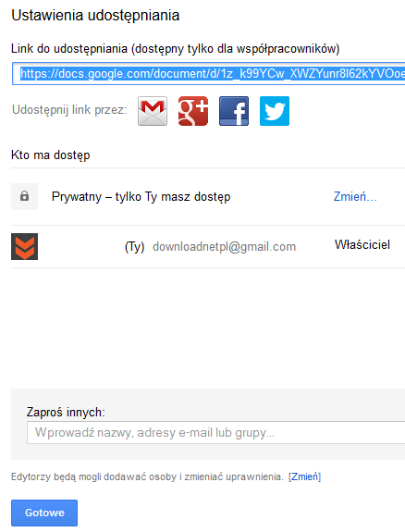This screenshot has height=532, width=405.
Task: Click the 'Prywatny – tylko Ty masz dostęp' text
Action: [x=141, y=197]
